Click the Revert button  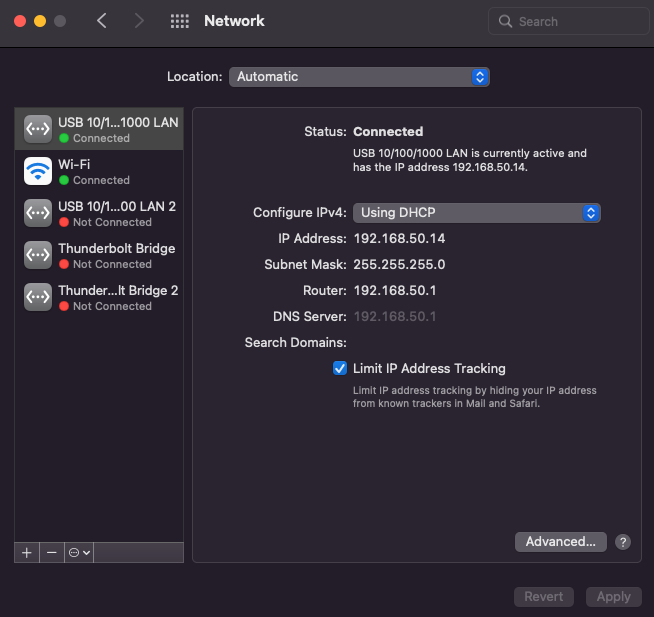click(545, 597)
